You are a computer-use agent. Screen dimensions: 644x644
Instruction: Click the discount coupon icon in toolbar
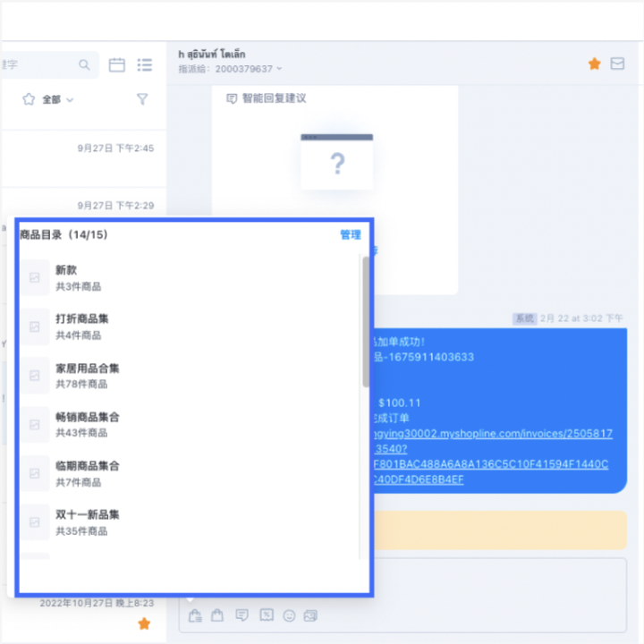pyautogui.click(x=266, y=615)
